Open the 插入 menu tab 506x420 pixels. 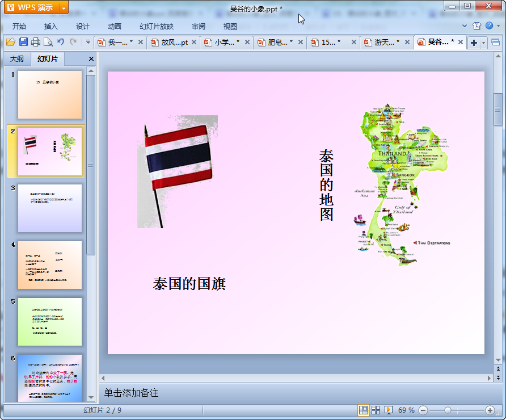[x=50, y=27]
